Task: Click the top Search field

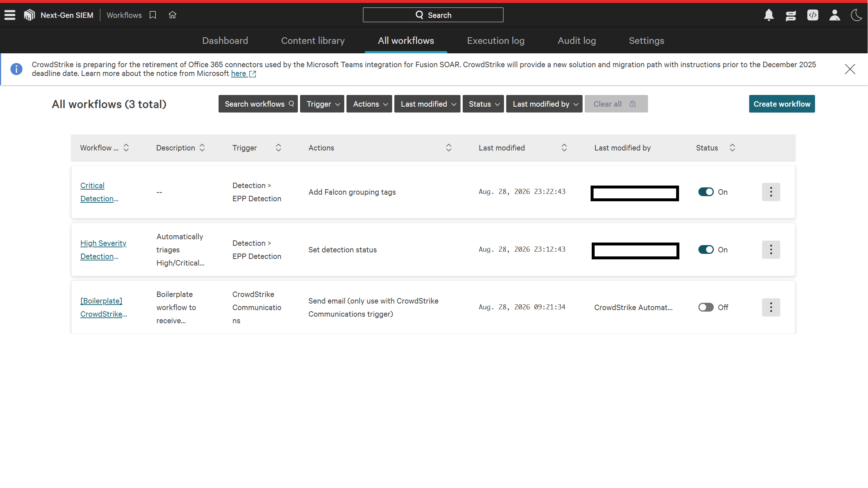Action: pyautogui.click(x=433, y=15)
